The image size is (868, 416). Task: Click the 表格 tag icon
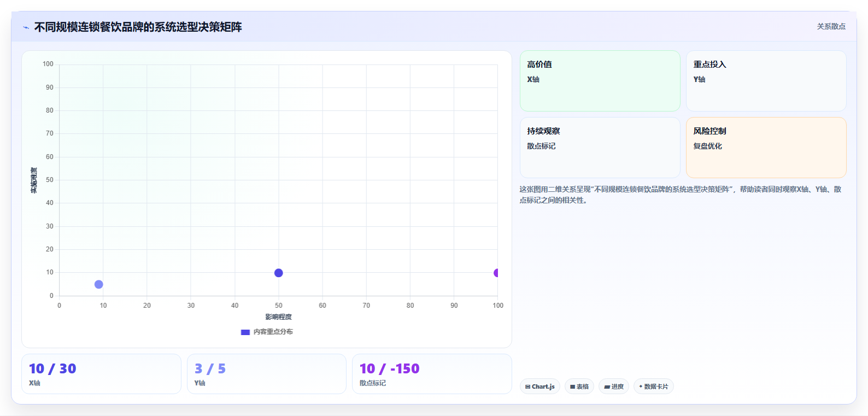tap(572, 386)
